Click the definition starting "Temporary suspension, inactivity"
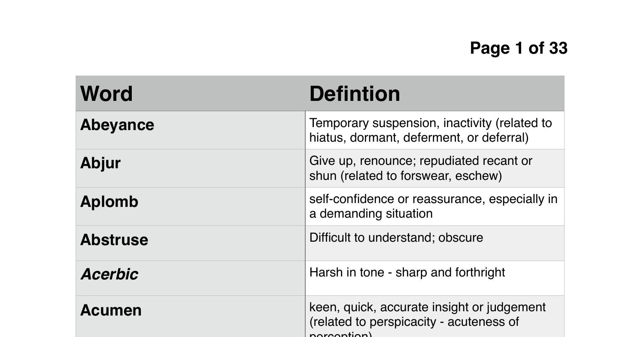 click(x=430, y=130)
